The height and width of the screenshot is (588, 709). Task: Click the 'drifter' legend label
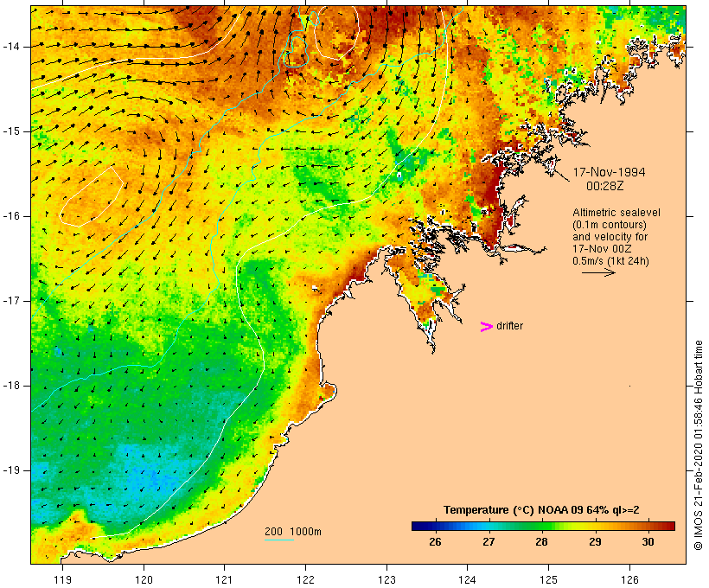pyautogui.click(x=509, y=326)
